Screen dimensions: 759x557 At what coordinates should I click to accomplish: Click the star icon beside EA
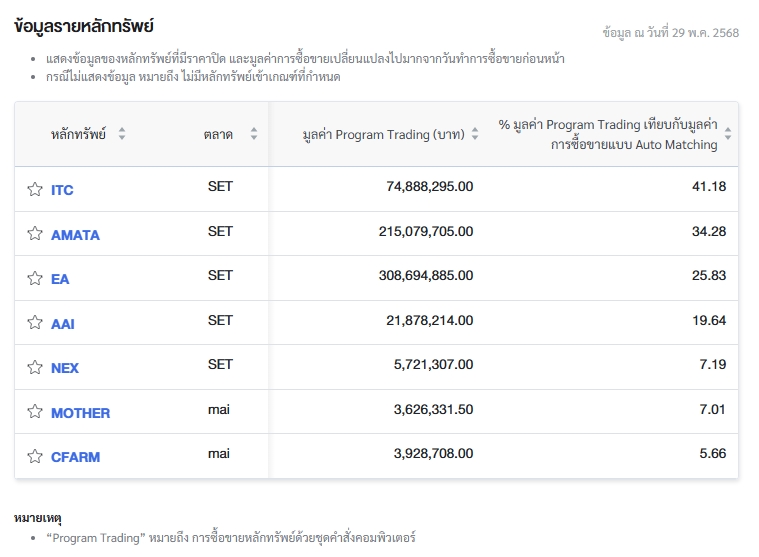[35, 278]
